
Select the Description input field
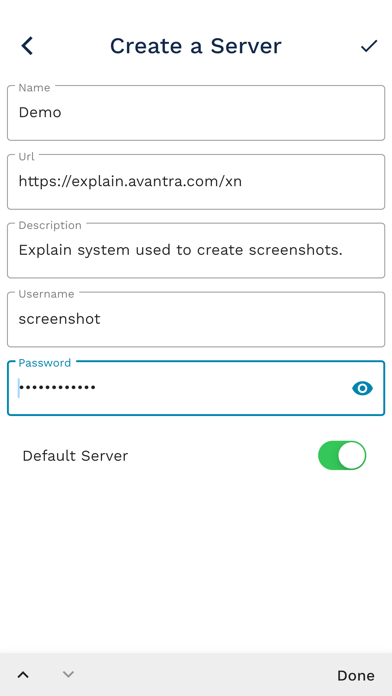196,250
